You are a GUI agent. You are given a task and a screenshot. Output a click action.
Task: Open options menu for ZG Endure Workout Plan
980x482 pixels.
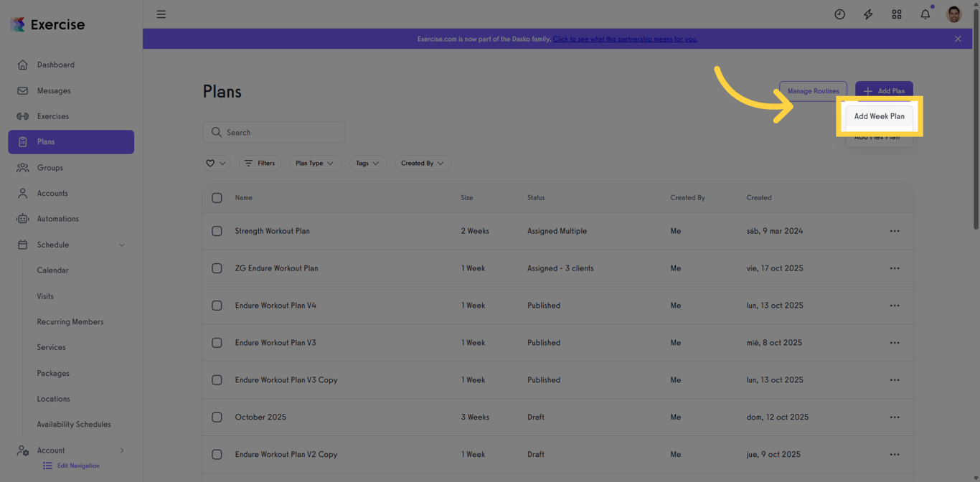[x=895, y=268]
